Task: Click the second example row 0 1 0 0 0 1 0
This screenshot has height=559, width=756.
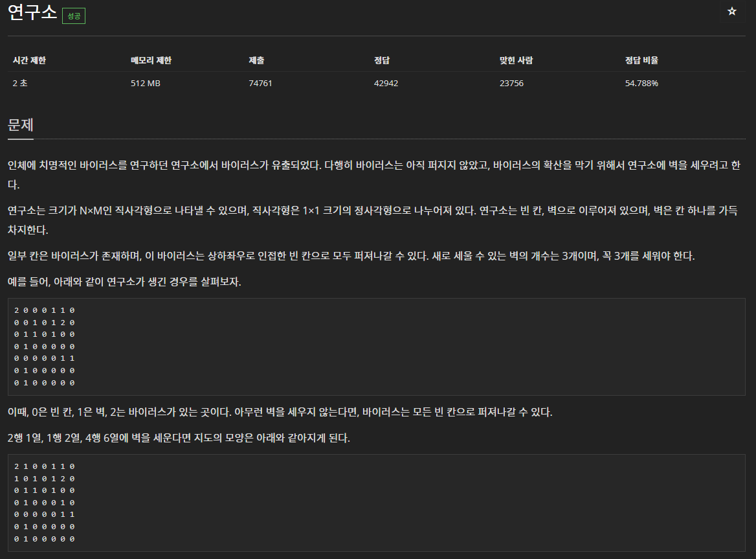Action: [x=45, y=503]
